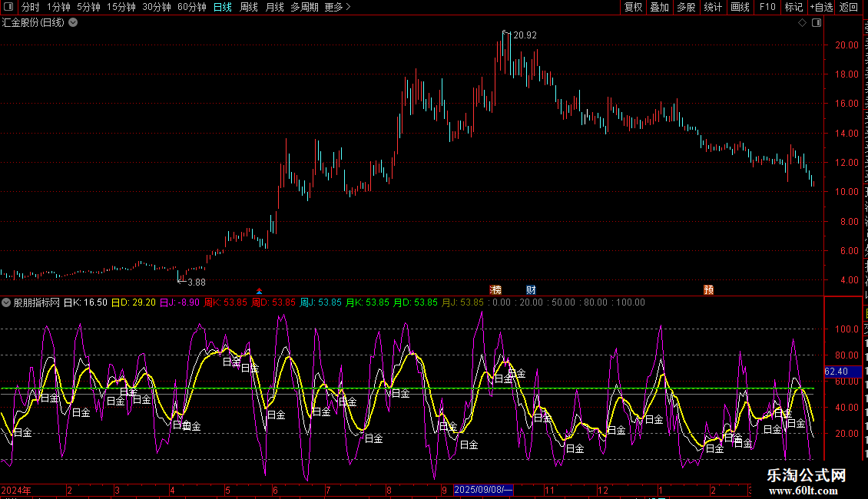Collapse the 股朋指标网 indicator panel arrow
868x499 pixels.
[6, 302]
